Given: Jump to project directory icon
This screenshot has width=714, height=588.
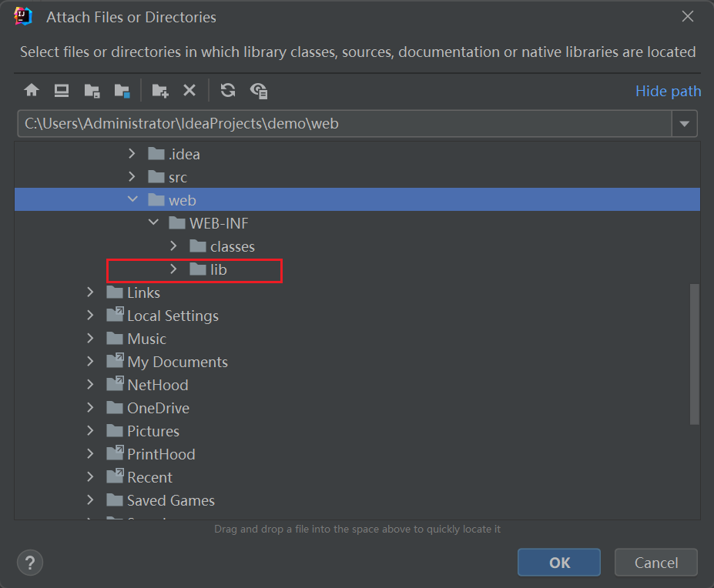Looking at the screenshot, I should pos(92,91).
